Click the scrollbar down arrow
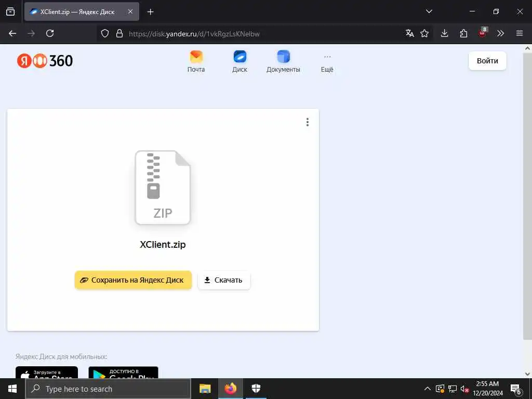 click(x=528, y=374)
